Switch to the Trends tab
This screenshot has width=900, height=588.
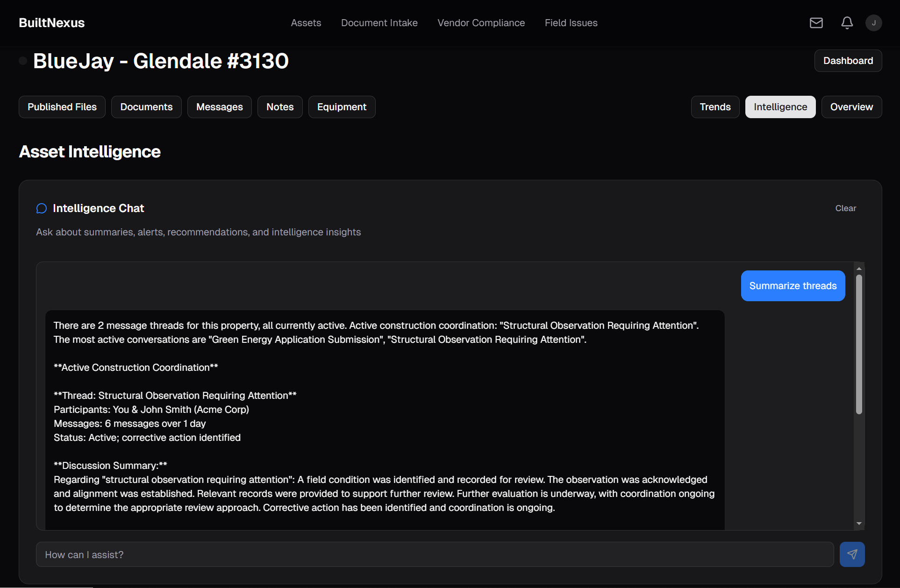pos(715,107)
